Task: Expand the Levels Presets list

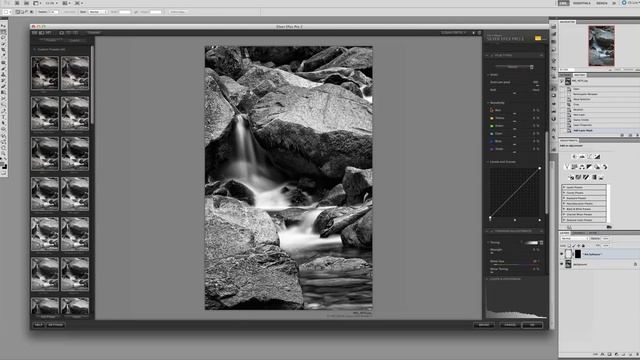Action: point(564,187)
